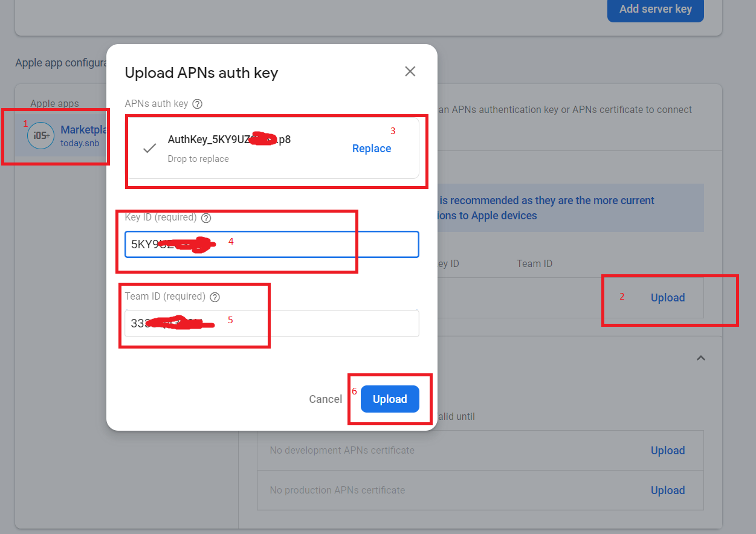This screenshot has height=534, width=756.
Task: Open the Team ID help tooltip
Action: click(215, 297)
